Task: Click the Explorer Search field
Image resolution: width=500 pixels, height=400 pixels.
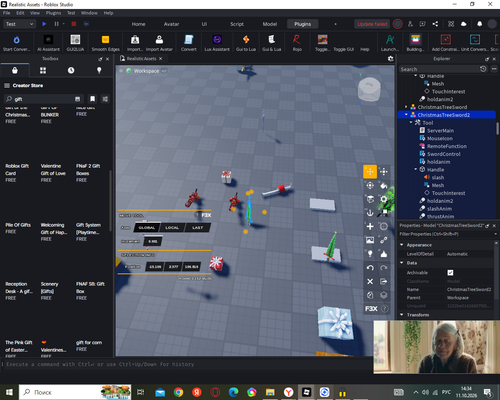Action: tap(439, 69)
